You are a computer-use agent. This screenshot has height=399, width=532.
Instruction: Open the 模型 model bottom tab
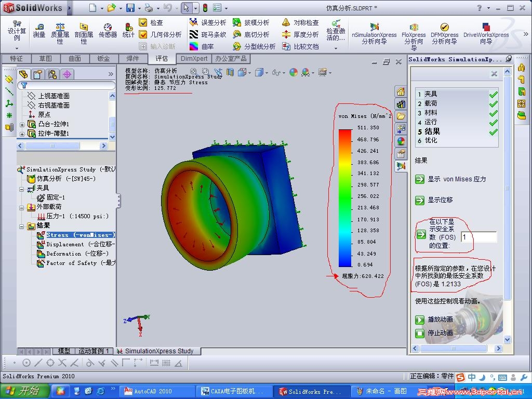click(64, 351)
